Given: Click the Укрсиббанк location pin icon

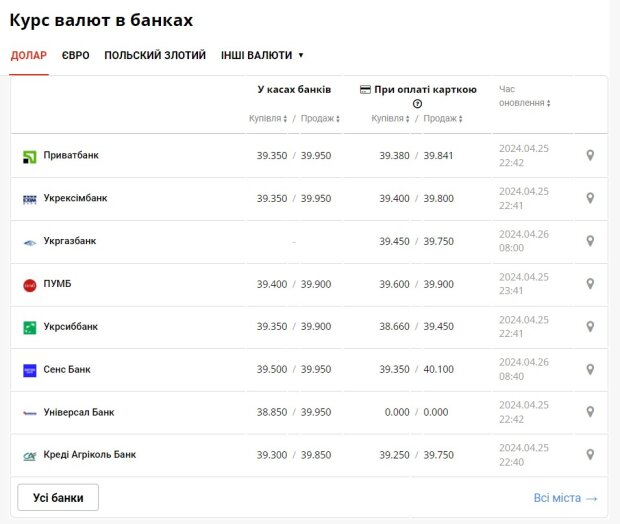Looking at the screenshot, I should tap(590, 327).
